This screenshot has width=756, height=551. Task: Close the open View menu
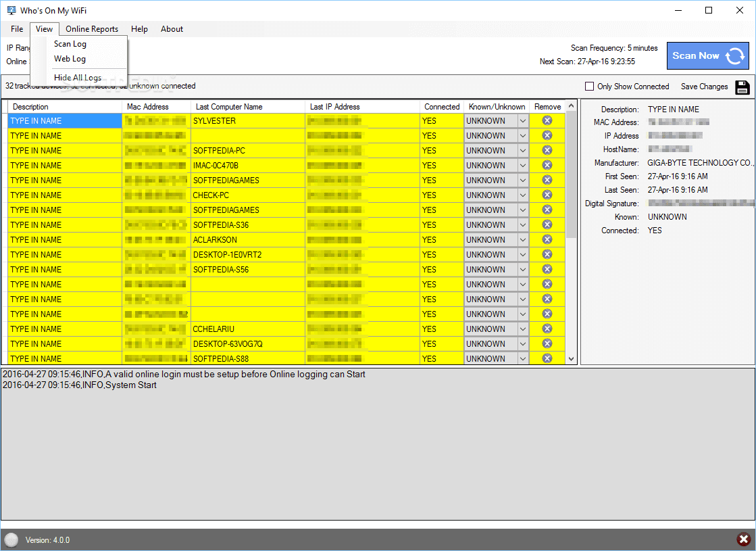point(44,29)
